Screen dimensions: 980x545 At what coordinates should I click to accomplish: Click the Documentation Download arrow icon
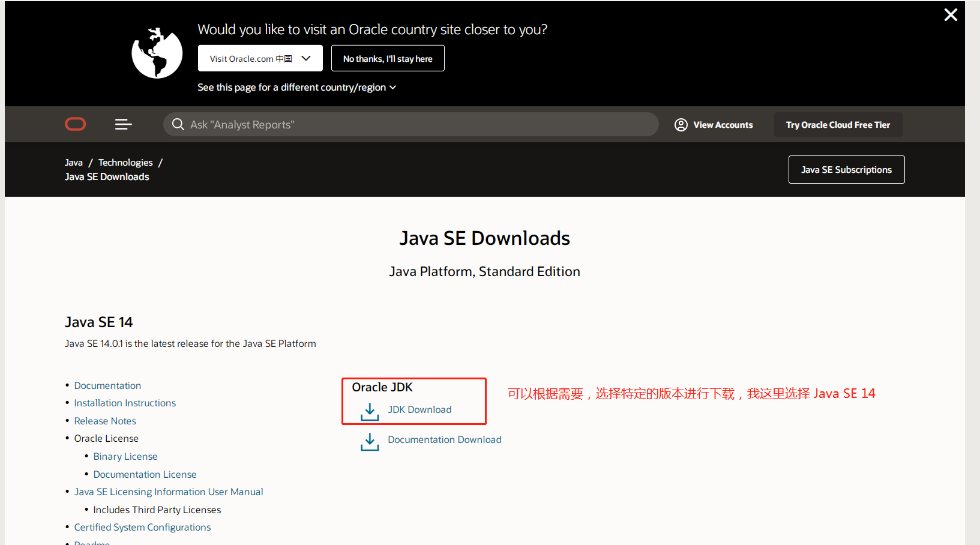pyautogui.click(x=370, y=442)
